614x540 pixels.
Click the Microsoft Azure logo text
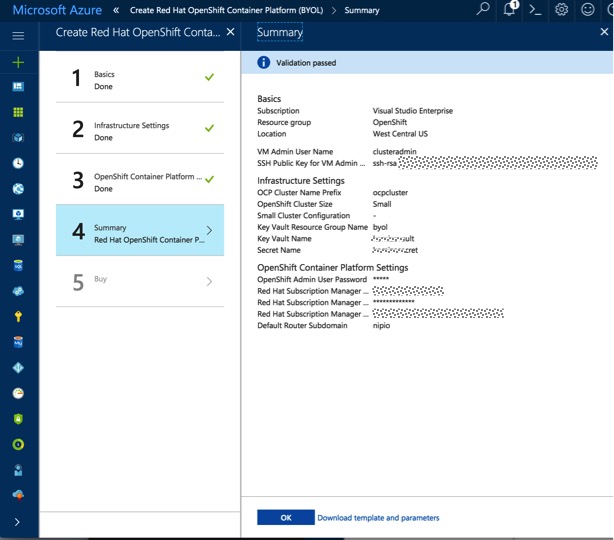57,10
